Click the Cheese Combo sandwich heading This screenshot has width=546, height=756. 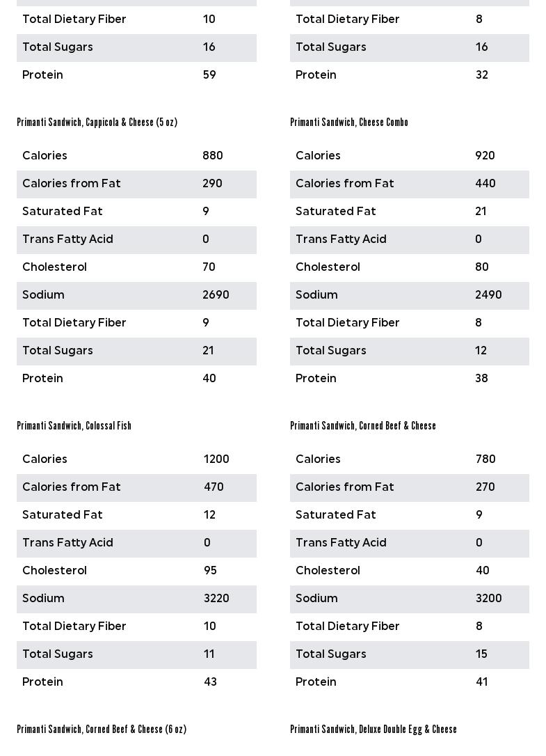pyautogui.click(x=348, y=123)
